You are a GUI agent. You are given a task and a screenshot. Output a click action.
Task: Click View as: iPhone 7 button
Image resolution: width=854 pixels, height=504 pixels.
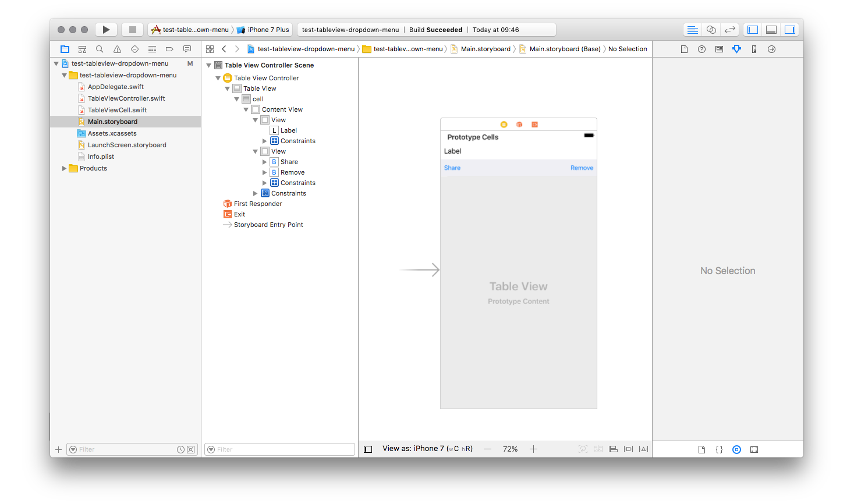point(427,449)
